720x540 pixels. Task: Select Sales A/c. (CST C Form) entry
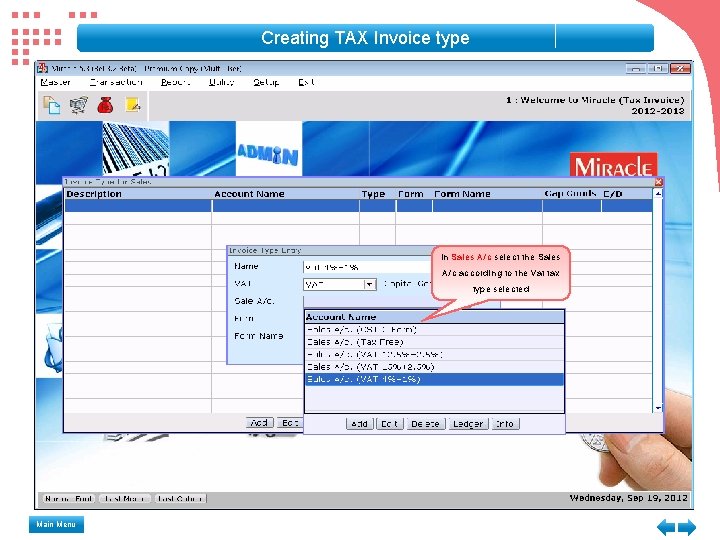point(434,330)
